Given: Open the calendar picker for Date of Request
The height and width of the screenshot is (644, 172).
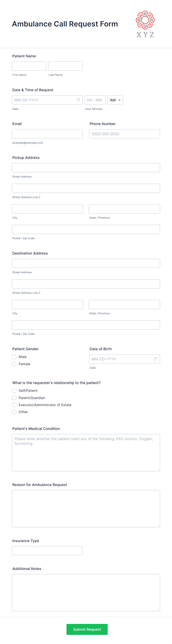Looking at the screenshot, I should click(78, 100).
